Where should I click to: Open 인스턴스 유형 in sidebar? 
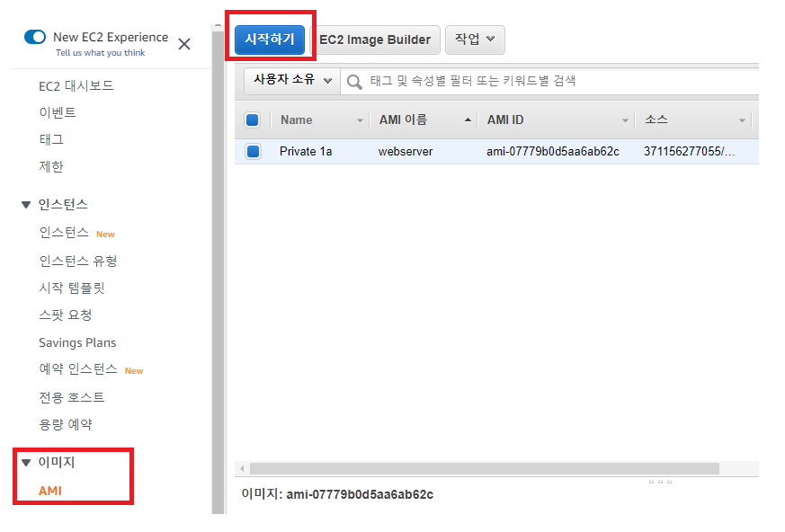[77, 261]
